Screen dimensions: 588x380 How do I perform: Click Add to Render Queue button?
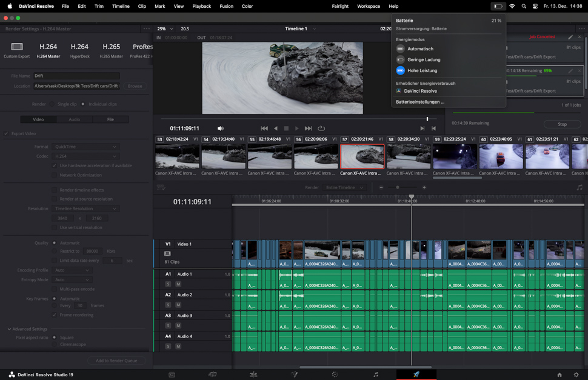116,361
